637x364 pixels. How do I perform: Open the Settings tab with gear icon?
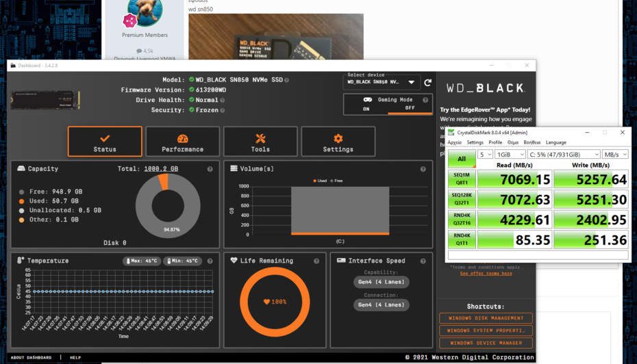pos(338,141)
